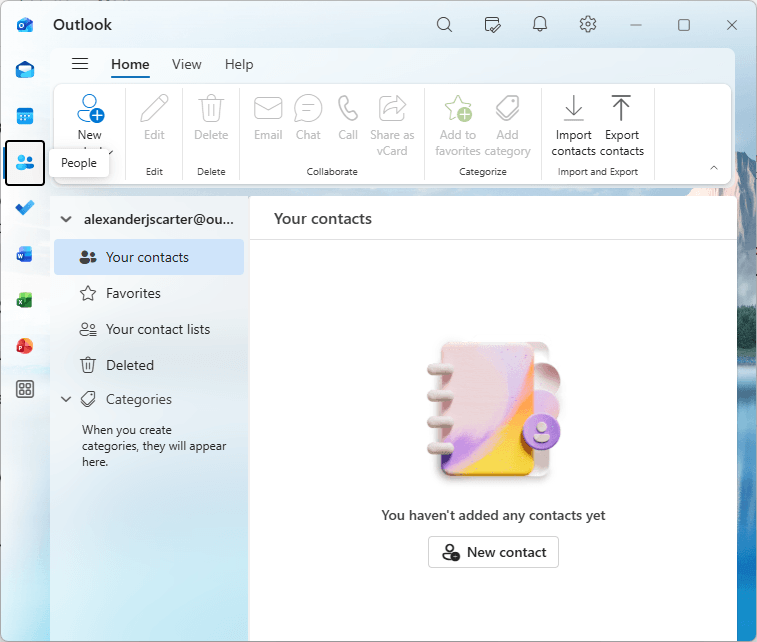Launch Word from the sidebar
The image size is (757, 642).
(x=25, y=254)
